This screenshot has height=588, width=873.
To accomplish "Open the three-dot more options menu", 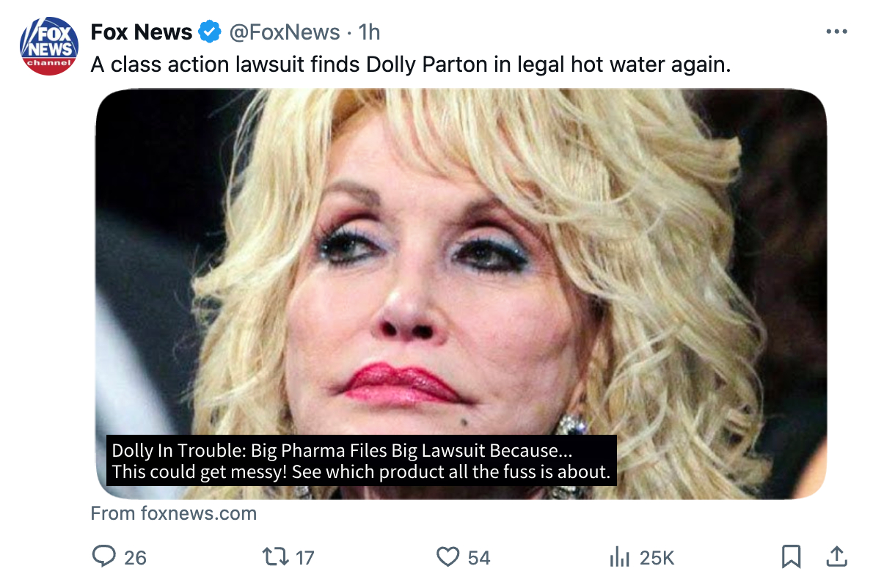I will pos(836,32).
